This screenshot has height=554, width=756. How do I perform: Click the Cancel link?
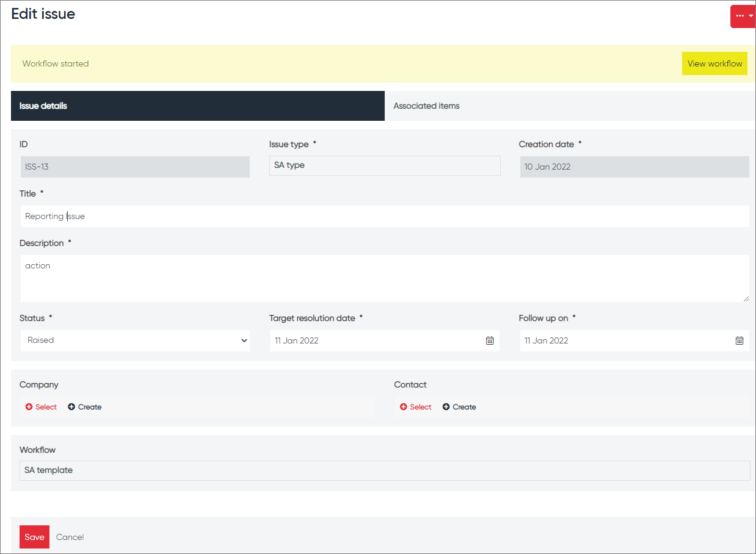click(x=70, y=537)
